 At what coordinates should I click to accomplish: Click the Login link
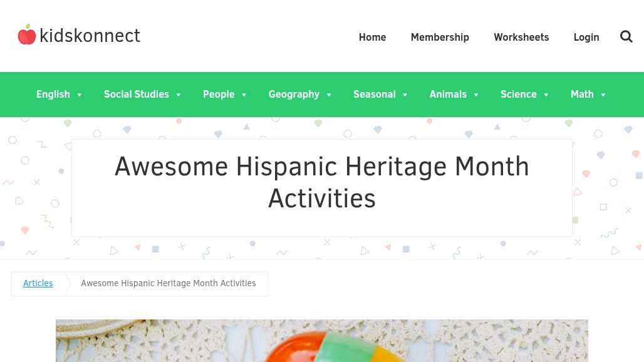tap(586, 37)
